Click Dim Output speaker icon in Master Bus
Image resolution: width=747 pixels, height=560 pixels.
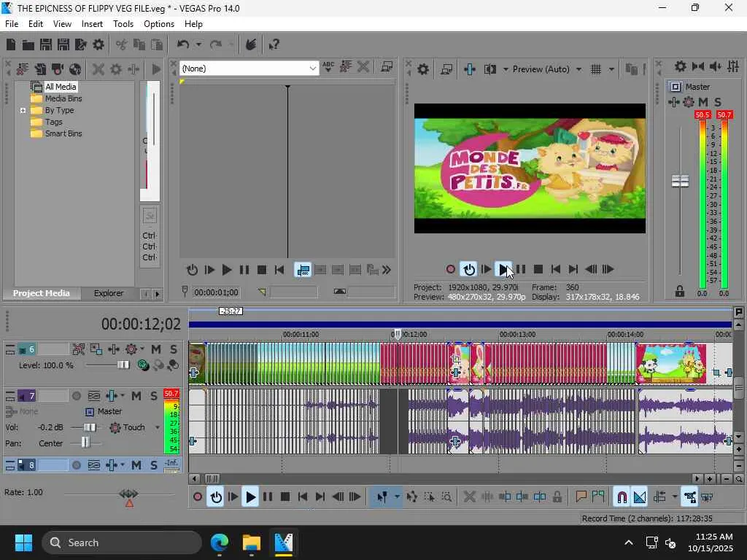[715, 66]
